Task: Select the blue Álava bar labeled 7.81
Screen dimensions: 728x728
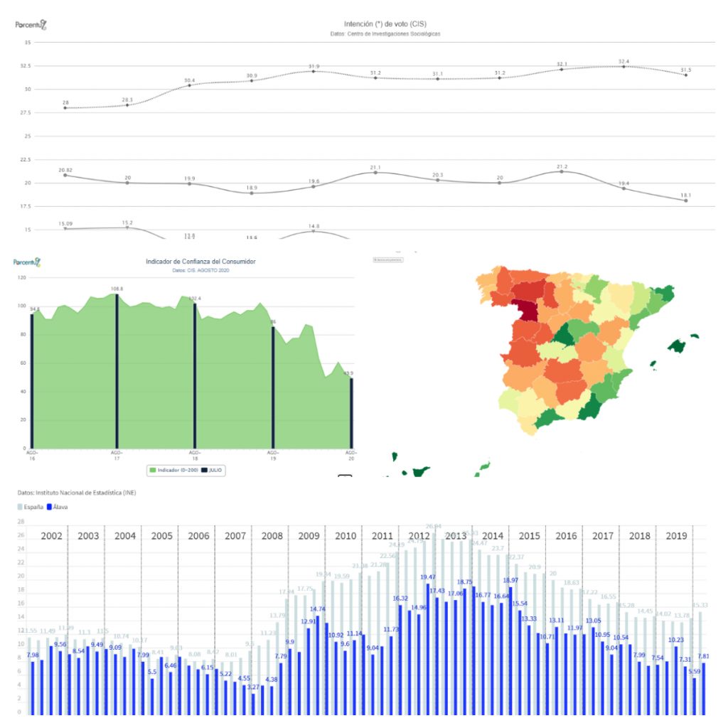Action: (703, 689)
